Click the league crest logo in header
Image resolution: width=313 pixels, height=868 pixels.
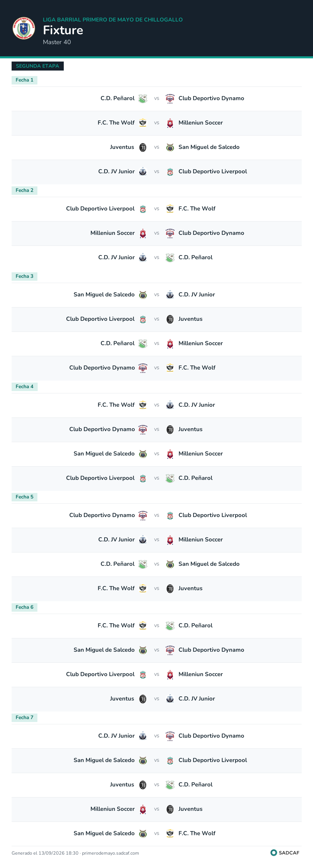24,28
